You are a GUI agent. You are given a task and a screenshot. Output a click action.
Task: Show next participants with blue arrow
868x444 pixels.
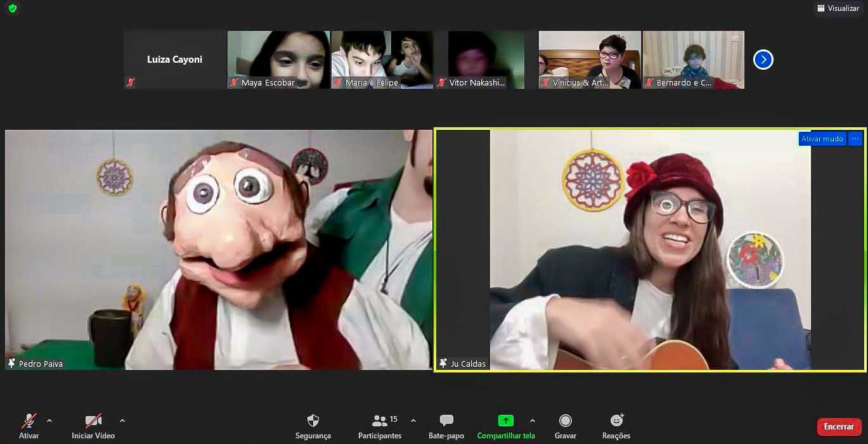[x=763, y=60]
